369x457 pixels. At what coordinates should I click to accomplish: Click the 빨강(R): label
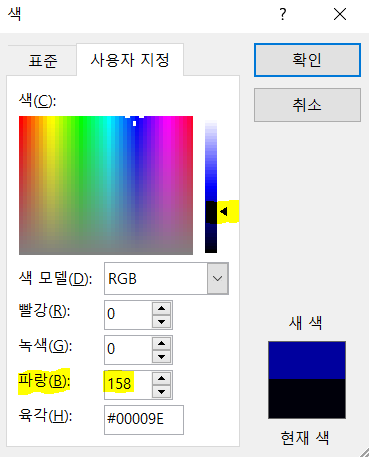click(44, 311)
